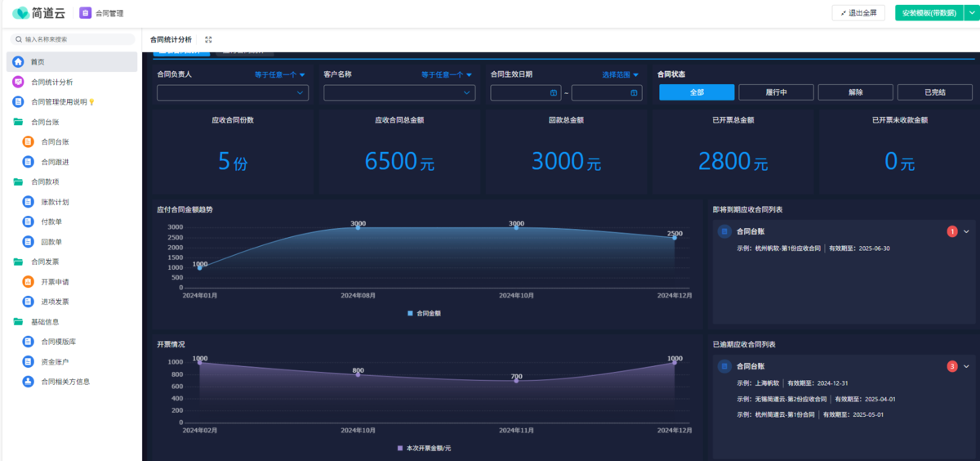The height and width of the screenshot is (461, 980).
Task: Click the sidebar name search field
Action: (73, 39)
